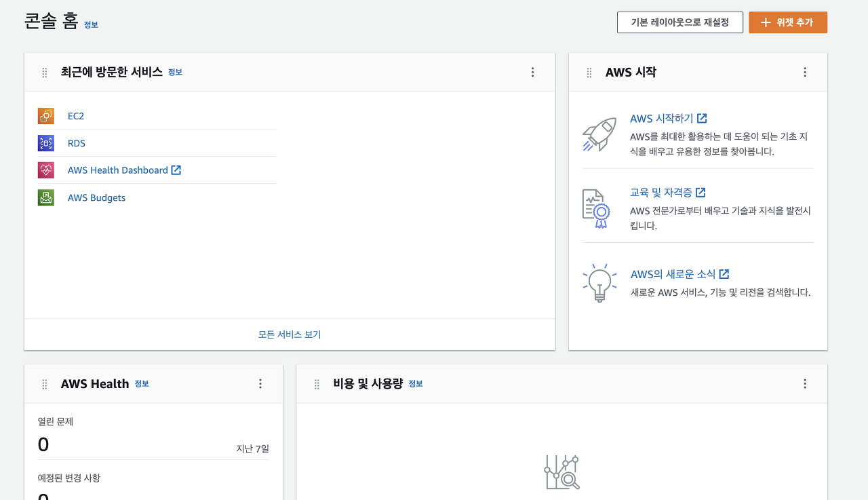Open the AWS 시작하기 link
Screen dimensions: 868x500
pos(662,118)
